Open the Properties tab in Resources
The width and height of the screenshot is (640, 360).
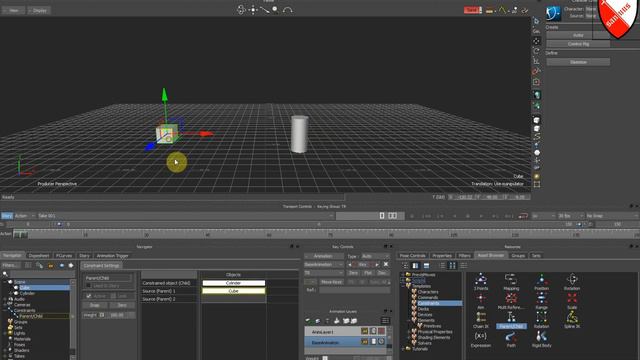(442, 256)
